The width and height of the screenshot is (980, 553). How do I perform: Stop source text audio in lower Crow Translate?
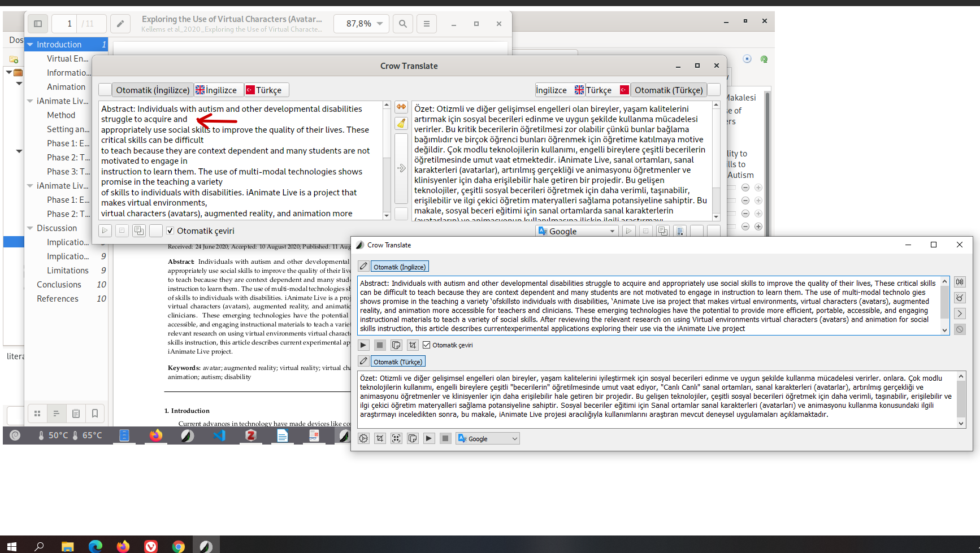coord(380,345)
